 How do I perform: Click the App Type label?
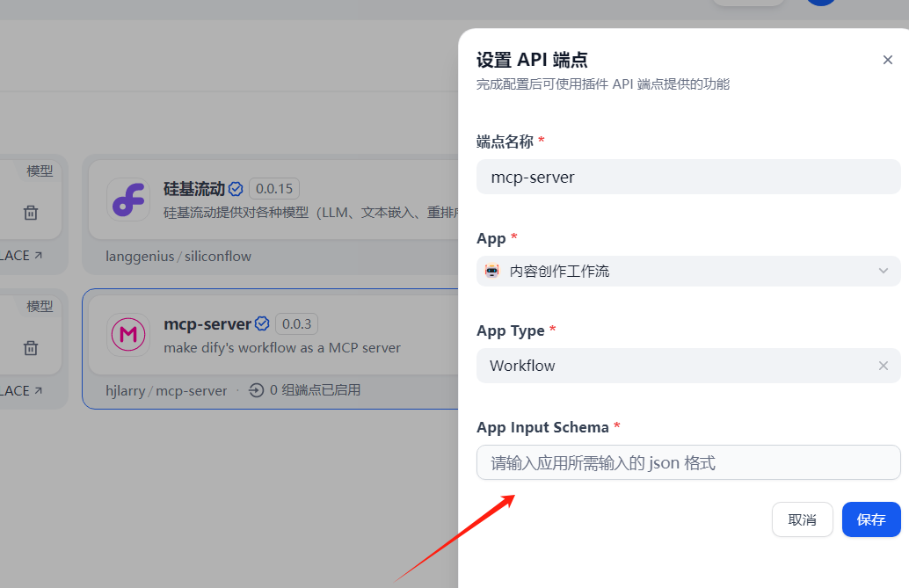tap(510, 330)
